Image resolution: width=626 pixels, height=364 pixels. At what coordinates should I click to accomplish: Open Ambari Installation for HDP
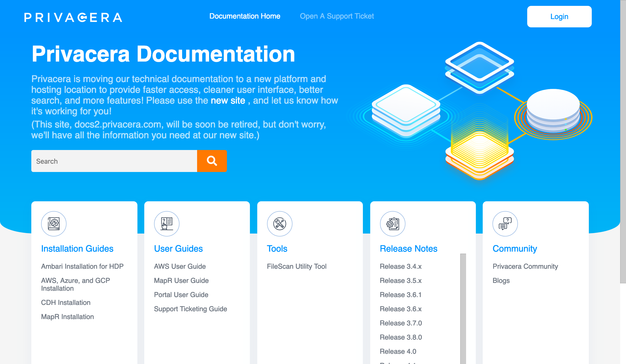pyautogui.click(x=82, y=266)
